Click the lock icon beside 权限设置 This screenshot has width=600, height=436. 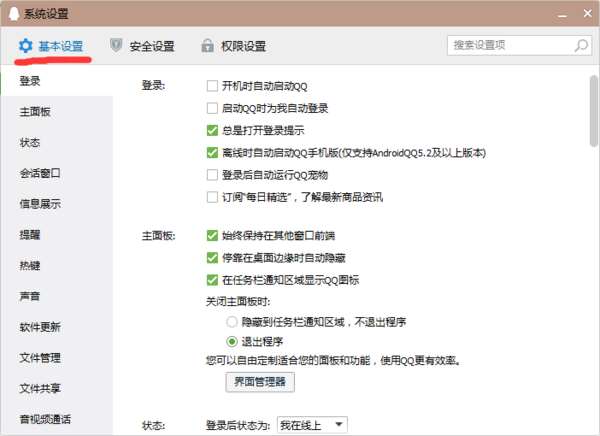pos(207,46)
